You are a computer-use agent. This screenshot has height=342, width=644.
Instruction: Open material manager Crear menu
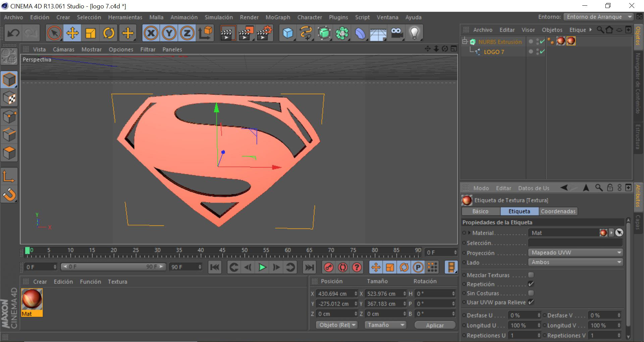(40, 282)
